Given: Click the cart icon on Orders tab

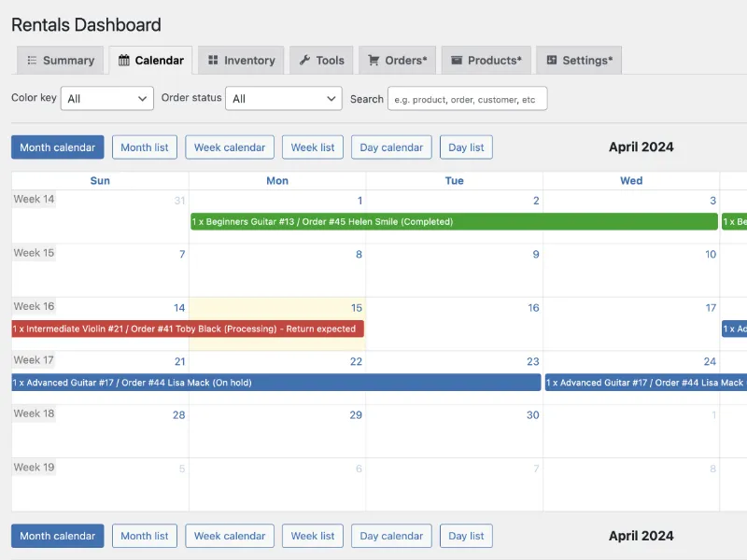Looking at the screenshot, I should [373, 60].
